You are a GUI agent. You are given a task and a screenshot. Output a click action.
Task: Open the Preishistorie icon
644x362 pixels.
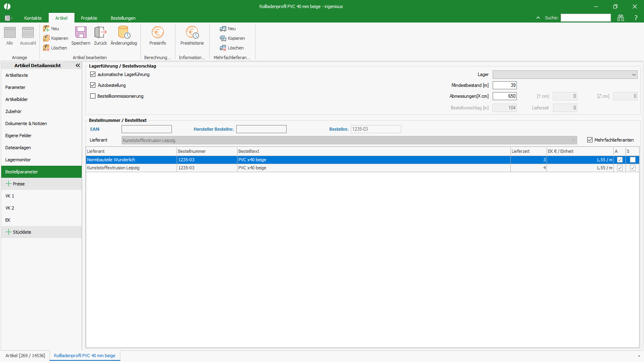tap(192, 33)
